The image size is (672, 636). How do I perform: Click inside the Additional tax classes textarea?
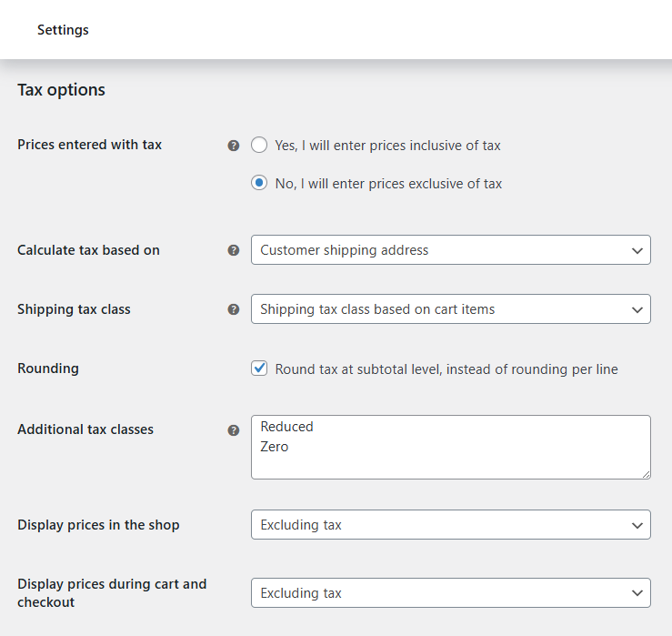(x=451, y=447)
